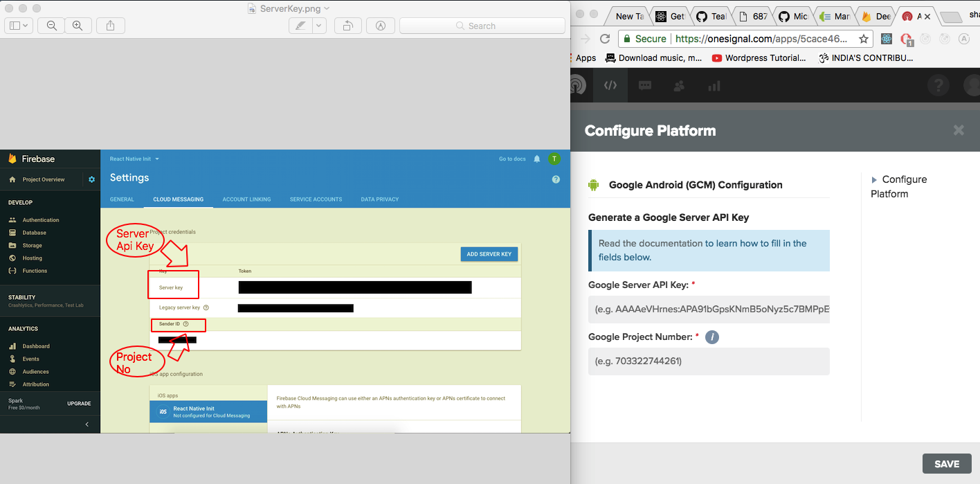The height and width of the screenshot is (484, 980).
Task: Zoom out in Preview toolbar
Action: point(52,26)
